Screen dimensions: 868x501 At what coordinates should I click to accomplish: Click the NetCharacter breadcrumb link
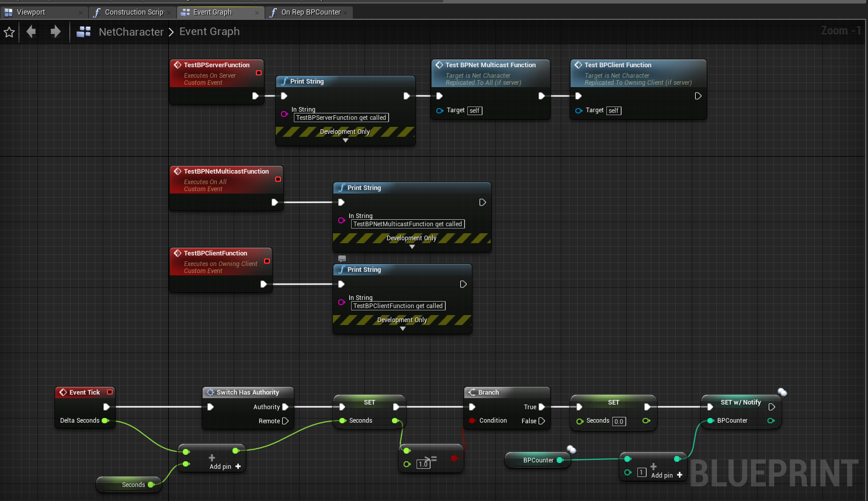click(x=131, y=32)
